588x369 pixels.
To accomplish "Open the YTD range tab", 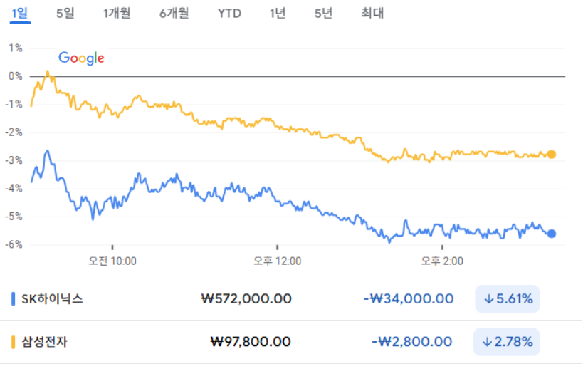I will click(x=229, y=13).
